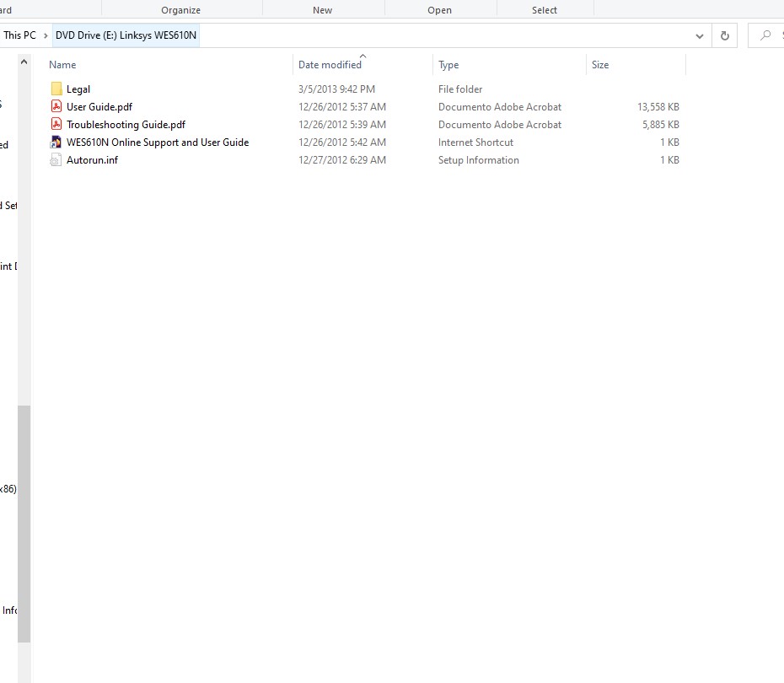
Task: Sort files by Type column header
Action: (x=448, y=65)
